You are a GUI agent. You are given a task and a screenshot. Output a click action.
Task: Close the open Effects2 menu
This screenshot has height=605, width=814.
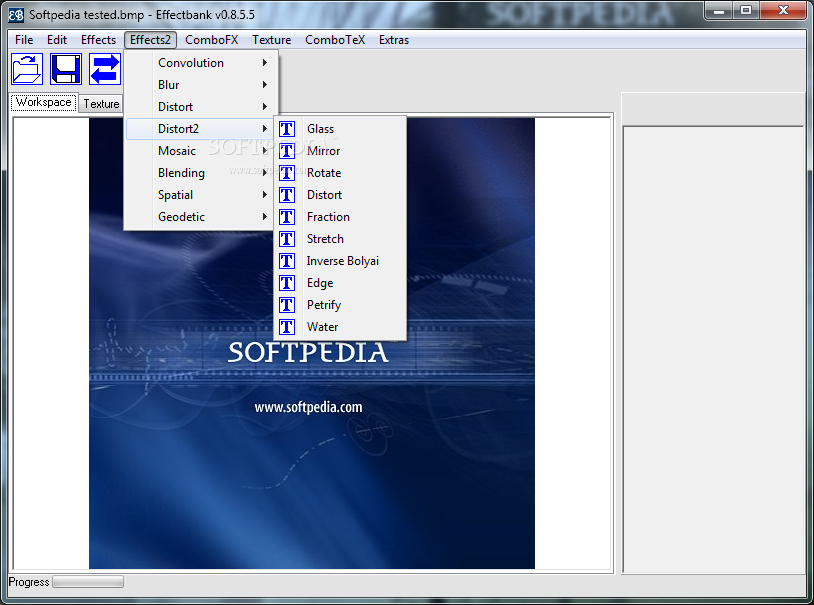[150, 40]
